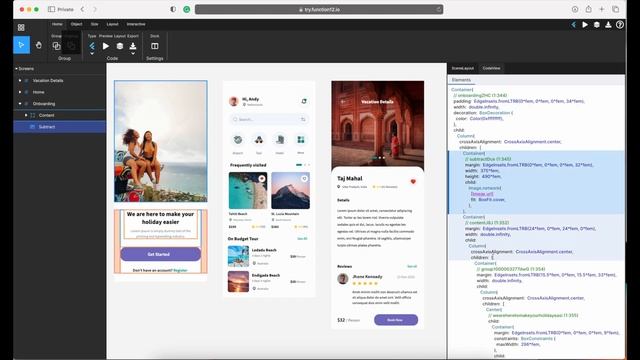The image size is (640, 360).
Task: Click the Register link on onboarding screen
Action: point(180,270)
